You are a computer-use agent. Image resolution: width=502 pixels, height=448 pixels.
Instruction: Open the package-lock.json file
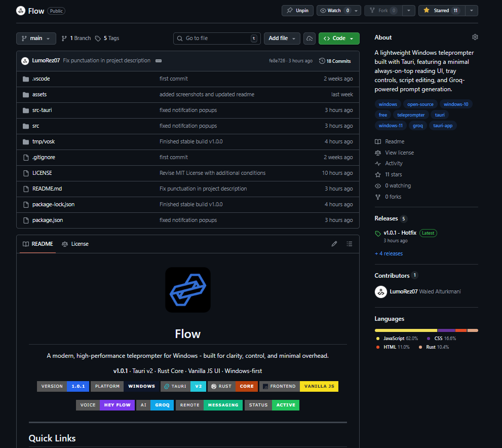[54, 205]
